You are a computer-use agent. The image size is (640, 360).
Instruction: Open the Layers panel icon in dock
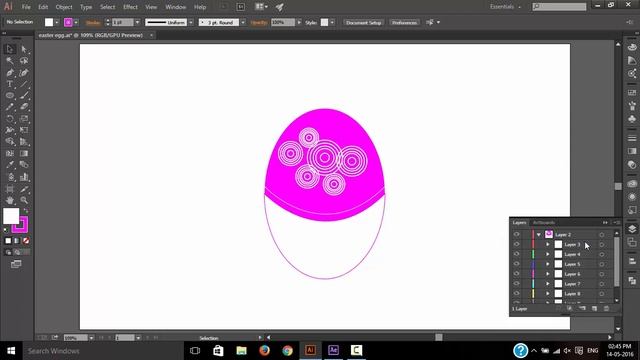point(632,229)
